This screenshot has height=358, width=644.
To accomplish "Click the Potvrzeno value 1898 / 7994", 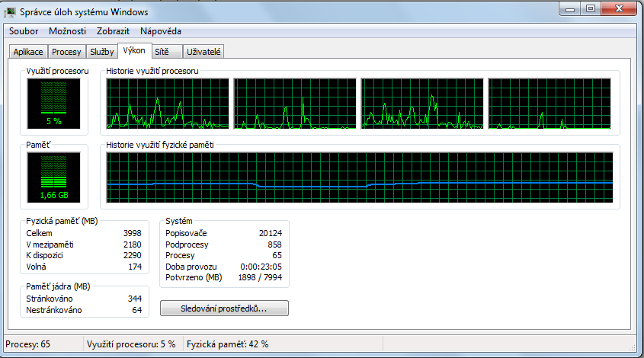I will 260,277.
